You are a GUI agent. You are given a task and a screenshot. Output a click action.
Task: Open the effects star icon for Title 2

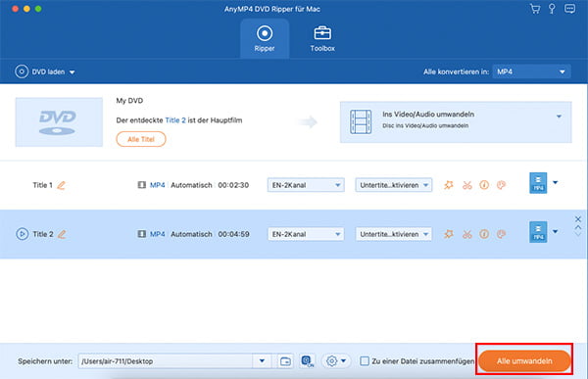pos(449,234)
